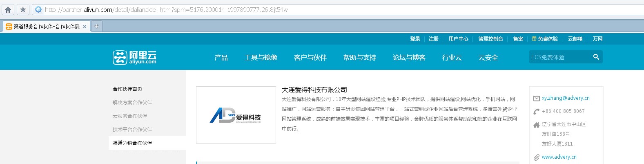The image size is (644, 164).
Task: Open a new tab with plus button
Action: (x=96, y=26)
